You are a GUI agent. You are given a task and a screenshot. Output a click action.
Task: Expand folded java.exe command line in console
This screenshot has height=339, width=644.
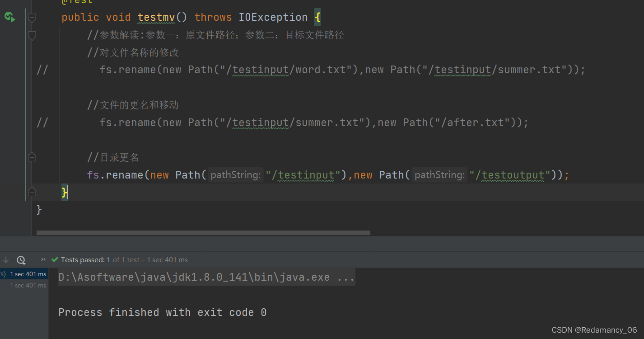(x=206, y=277)
